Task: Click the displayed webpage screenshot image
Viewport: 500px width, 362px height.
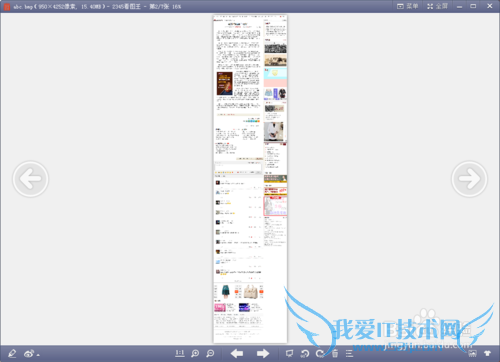Action: [x=250, y=179]
